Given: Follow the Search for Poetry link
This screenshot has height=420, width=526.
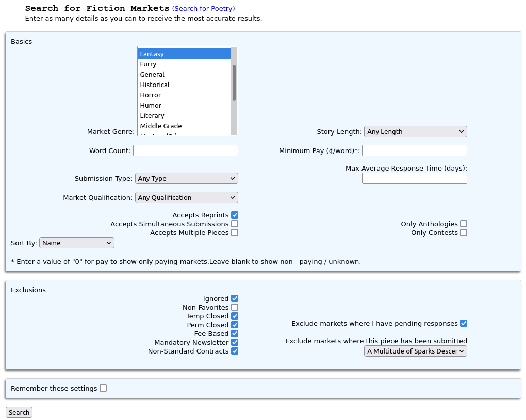Looking at the screenshot, I should coord(204,8).
